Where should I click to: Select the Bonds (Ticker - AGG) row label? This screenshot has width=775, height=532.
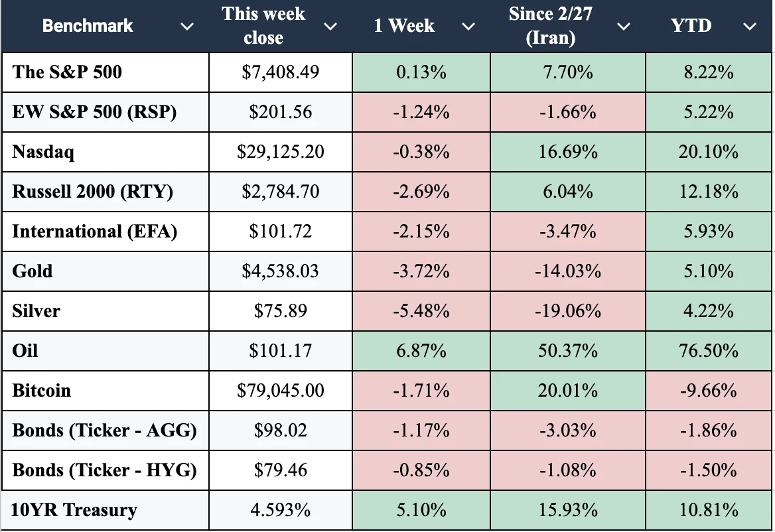pyautogui.click(x=104, y=431)
